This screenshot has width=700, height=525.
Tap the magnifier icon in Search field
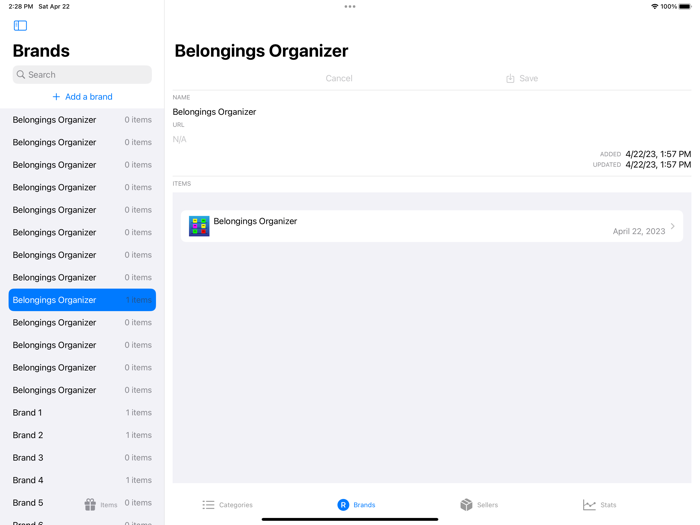(21, 75)
